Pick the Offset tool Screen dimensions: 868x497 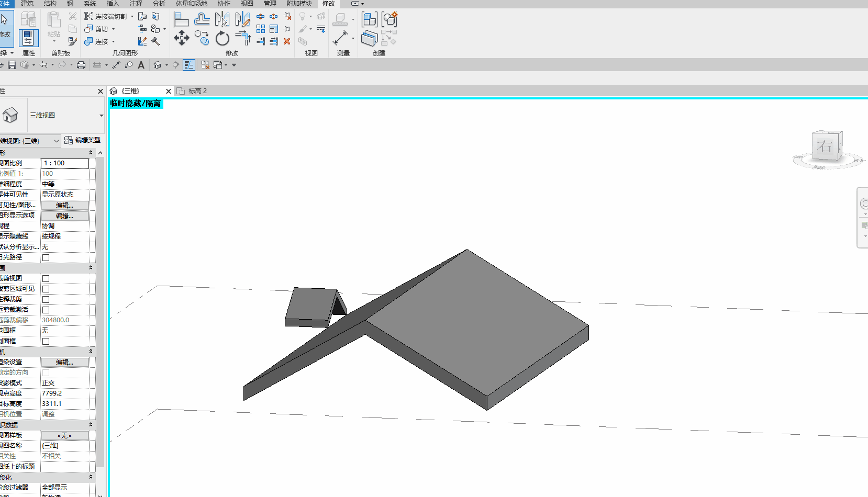tap(202, 19)
